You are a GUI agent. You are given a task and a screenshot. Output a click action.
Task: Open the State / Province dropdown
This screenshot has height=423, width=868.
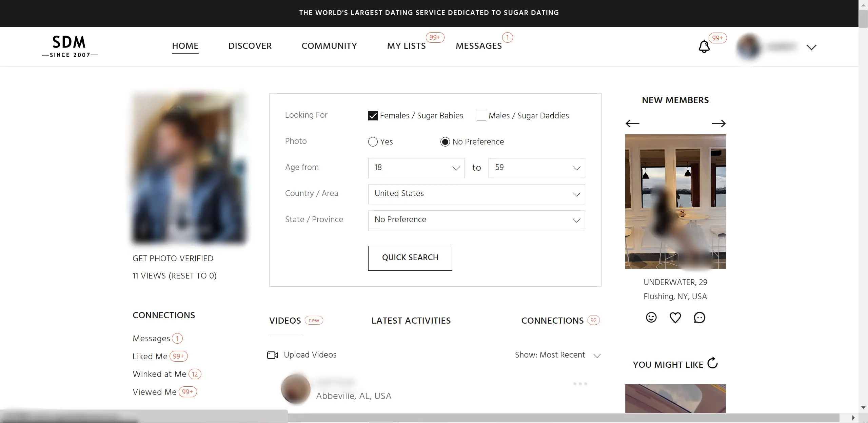click(476, 220)
